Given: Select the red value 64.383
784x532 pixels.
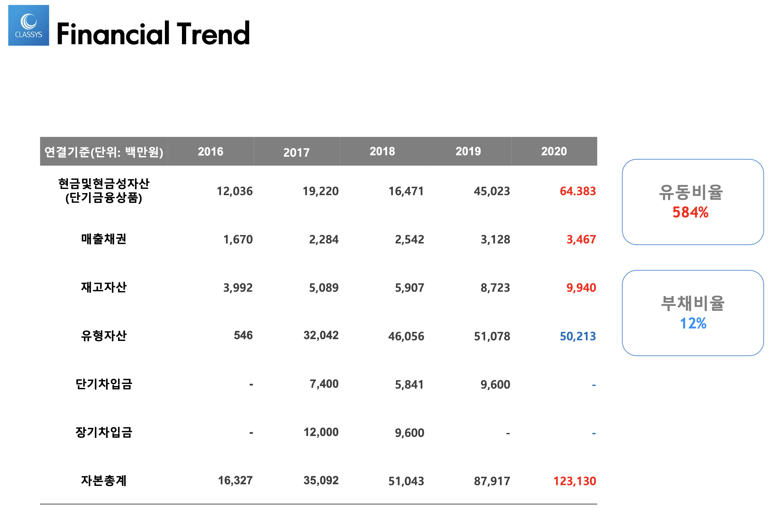Looking at the screenshot, I should (x=578, y=191).
